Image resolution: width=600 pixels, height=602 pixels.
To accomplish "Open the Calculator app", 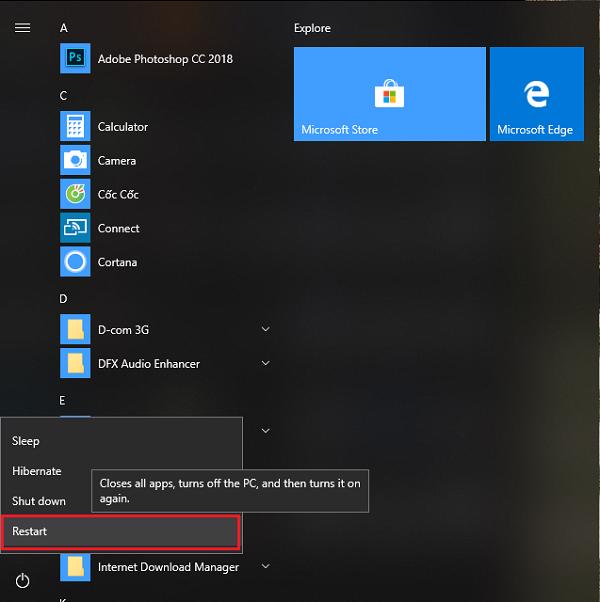I will point(122,127).
